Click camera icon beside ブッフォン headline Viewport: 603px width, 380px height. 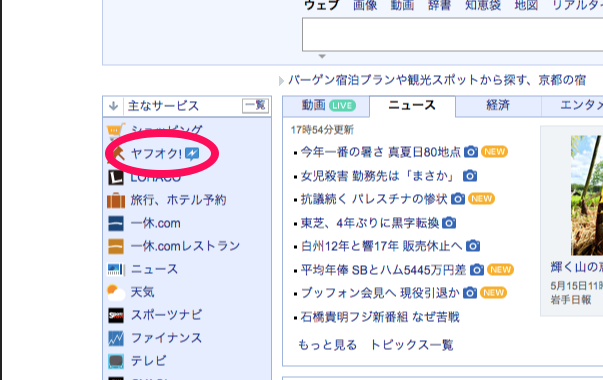[470, 293]
